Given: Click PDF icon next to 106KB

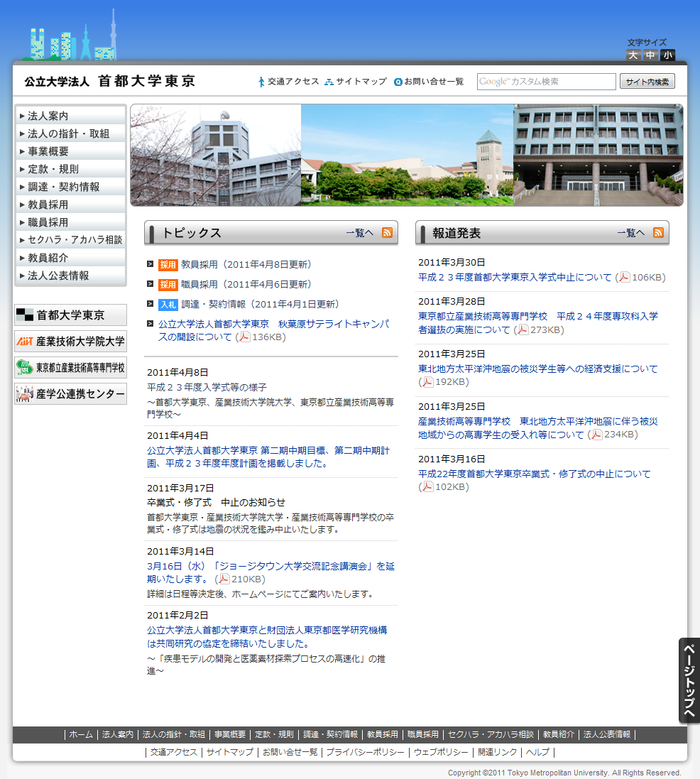Looking at the screenshot, I should click(624, 277).
